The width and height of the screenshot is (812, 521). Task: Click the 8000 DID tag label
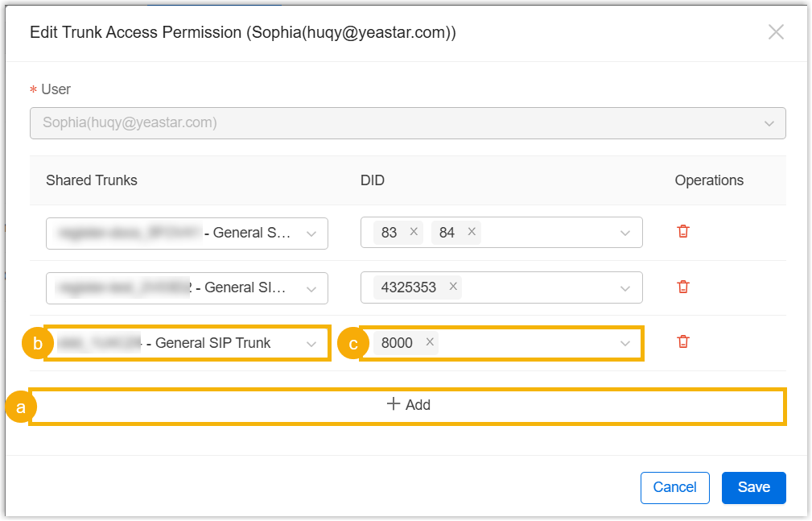click(397, 343)
